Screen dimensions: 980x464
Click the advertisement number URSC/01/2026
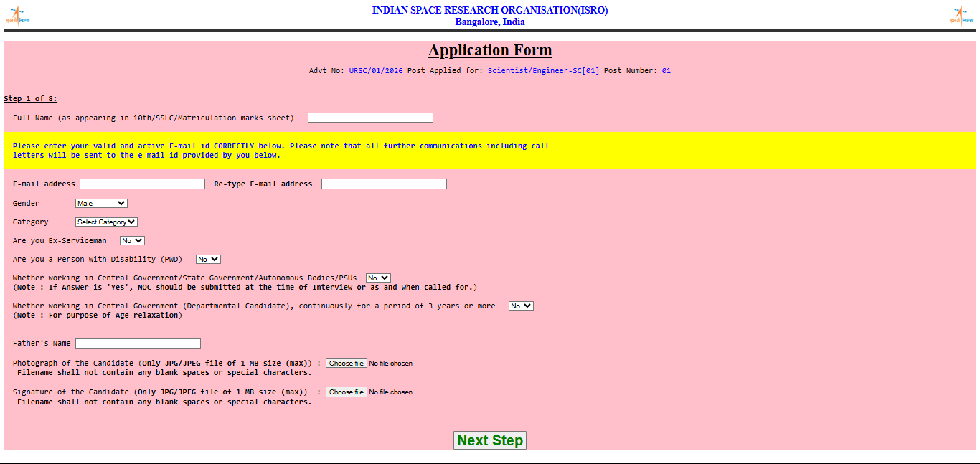click(x=376, y=71)
